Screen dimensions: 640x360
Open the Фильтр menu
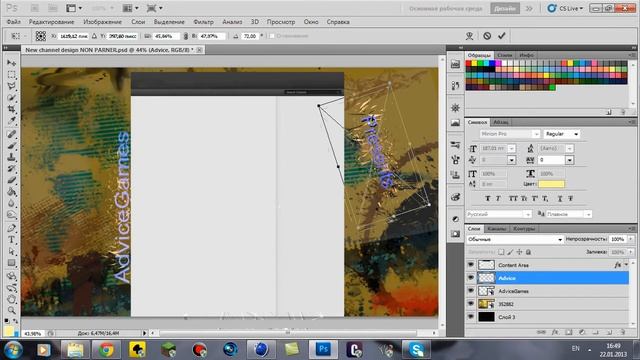click(x=203, y=22)
